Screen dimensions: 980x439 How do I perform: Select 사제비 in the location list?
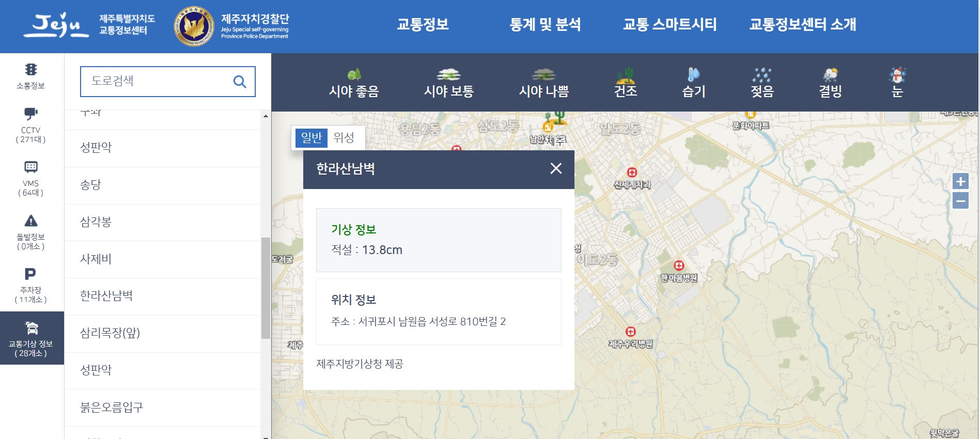(162, 259)
